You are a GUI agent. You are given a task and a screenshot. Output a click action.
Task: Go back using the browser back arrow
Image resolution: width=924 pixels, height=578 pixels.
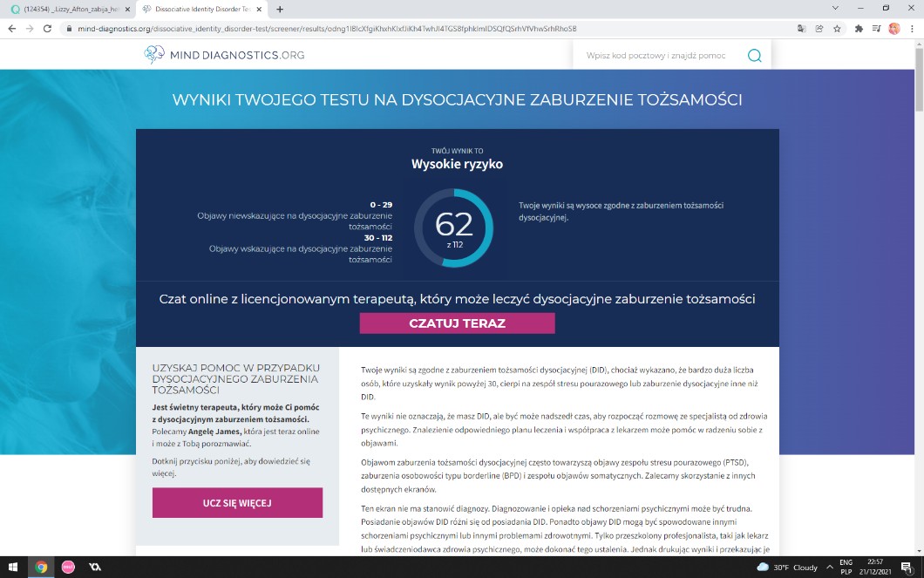click(x=12, y=28)
